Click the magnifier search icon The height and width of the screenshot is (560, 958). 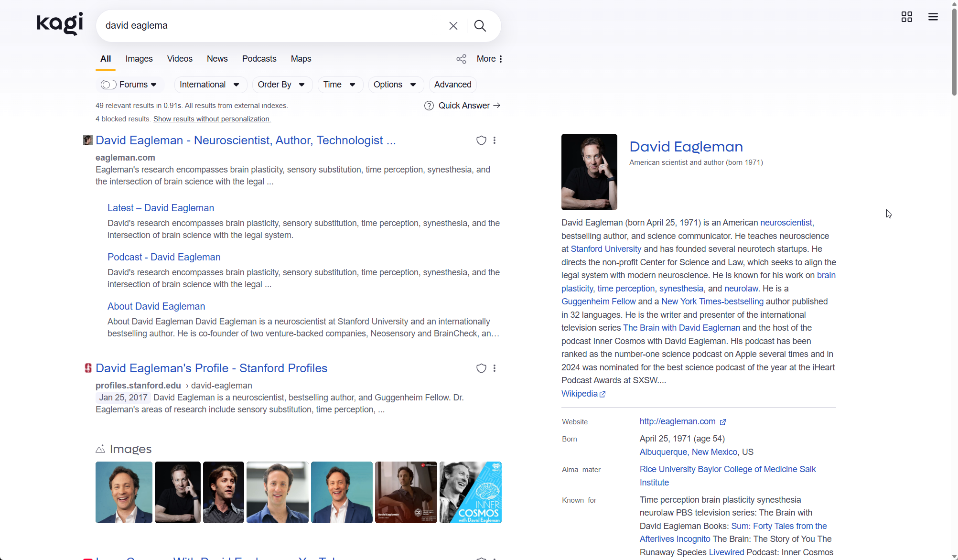480,26
